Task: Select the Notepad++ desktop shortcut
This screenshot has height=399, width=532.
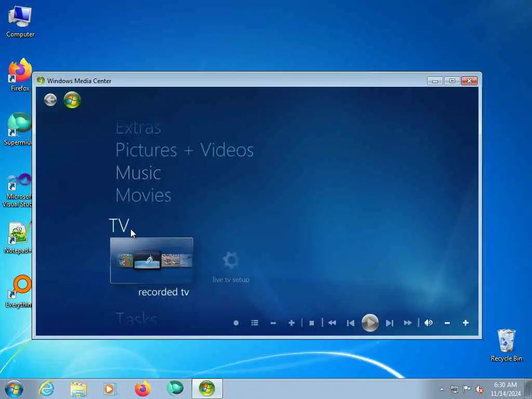Action: 18,237
